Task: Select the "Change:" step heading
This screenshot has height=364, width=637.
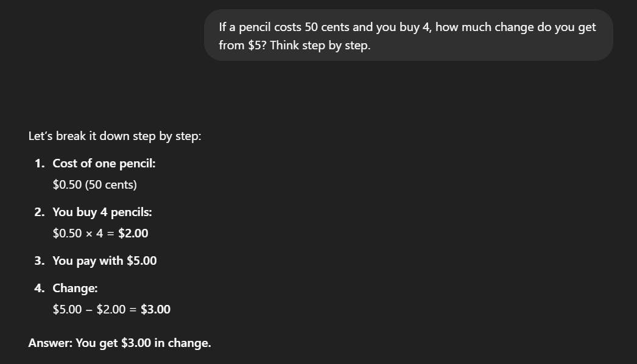Action: 75,288
